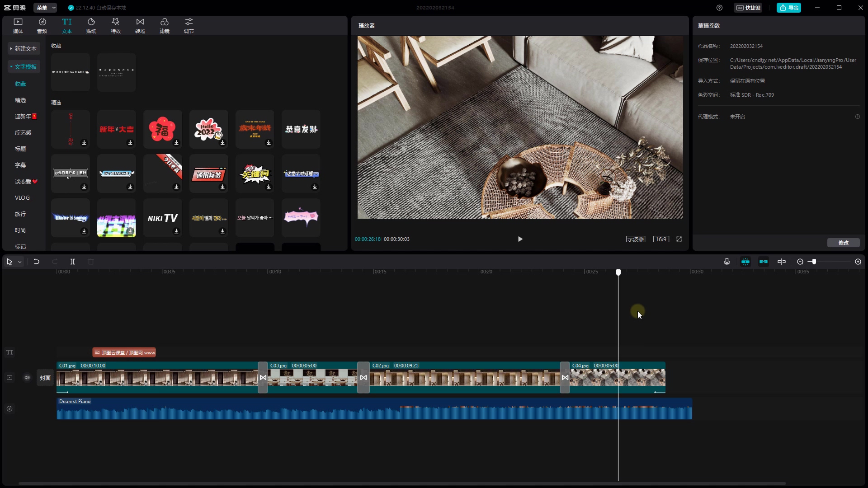Click the fullscreen preview icon
The image size is (868, 488).
679,239
